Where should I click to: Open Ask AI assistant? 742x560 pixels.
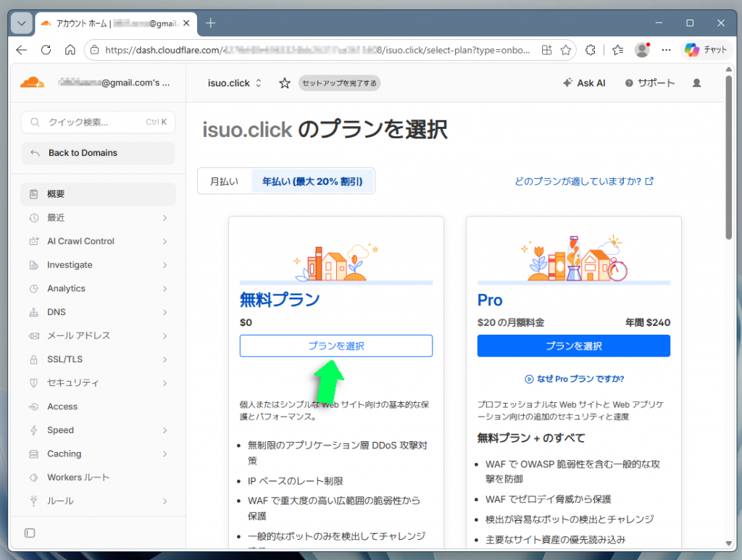coord(584,83)
